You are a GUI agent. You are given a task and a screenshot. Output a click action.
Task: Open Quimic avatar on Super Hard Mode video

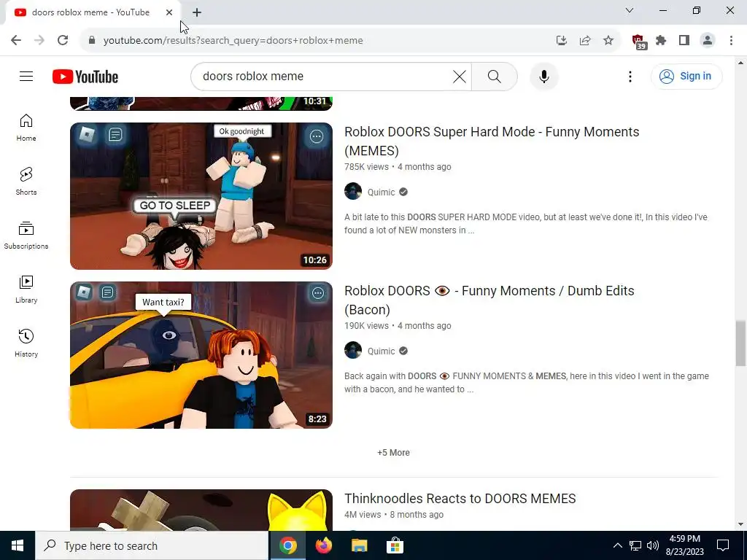[x=353, y=192]
